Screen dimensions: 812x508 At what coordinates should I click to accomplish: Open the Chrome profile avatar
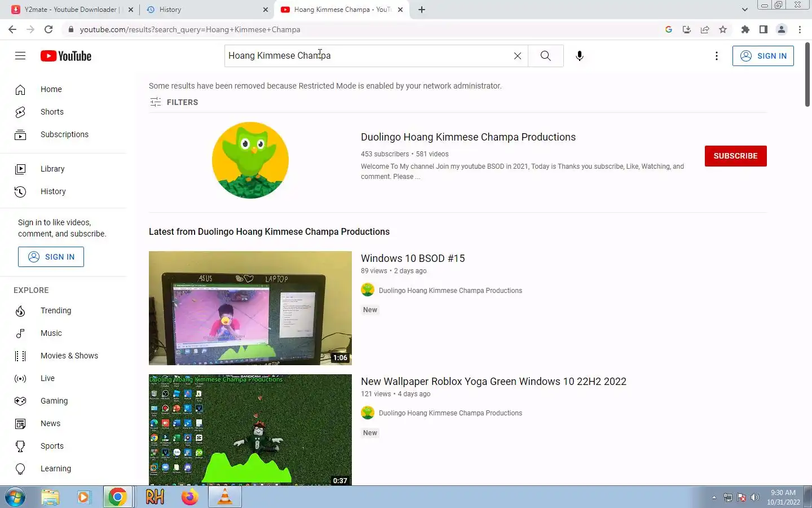pyautogui.click(x=782, y=29)
